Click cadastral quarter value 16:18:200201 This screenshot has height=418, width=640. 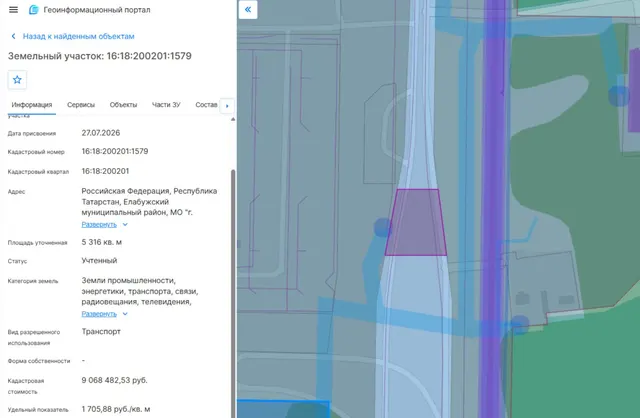pyautogui.click(x=105, y=171)
